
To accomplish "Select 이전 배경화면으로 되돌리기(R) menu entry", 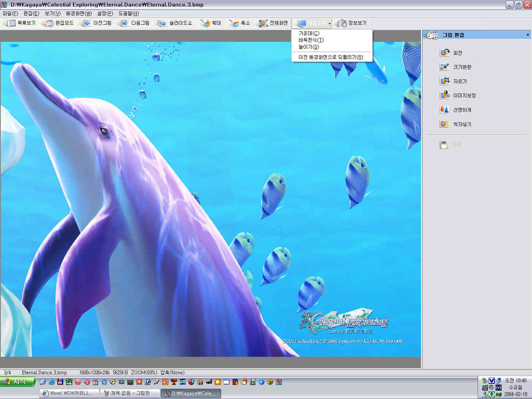I will (331, 57).
